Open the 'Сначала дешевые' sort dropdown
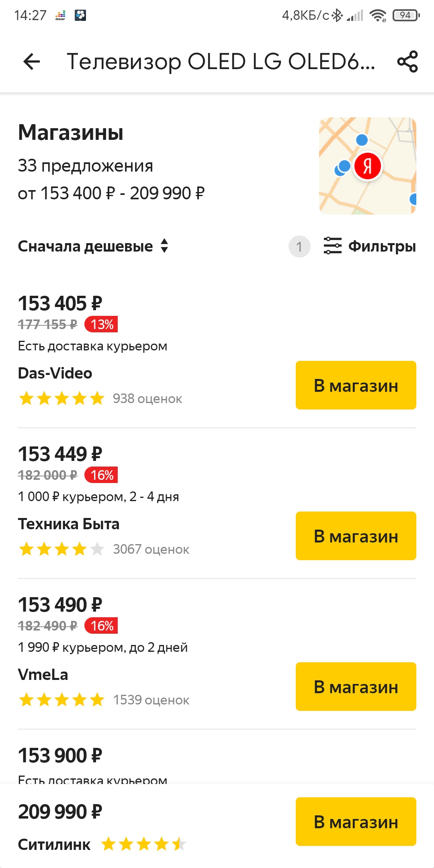Screen dimensions: 434x868 (x=85, y=246)
